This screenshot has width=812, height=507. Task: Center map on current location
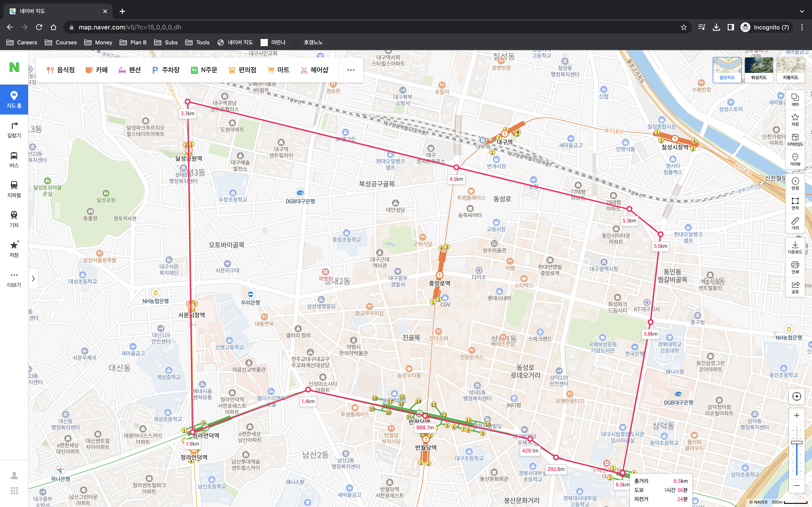tap(797, 396)
